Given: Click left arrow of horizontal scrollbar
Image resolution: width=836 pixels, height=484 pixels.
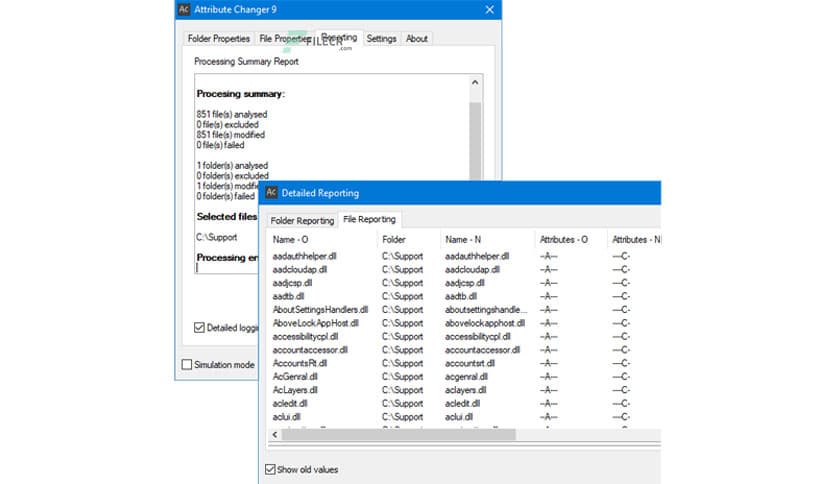Looking at the screenshot, I should 275,434.
